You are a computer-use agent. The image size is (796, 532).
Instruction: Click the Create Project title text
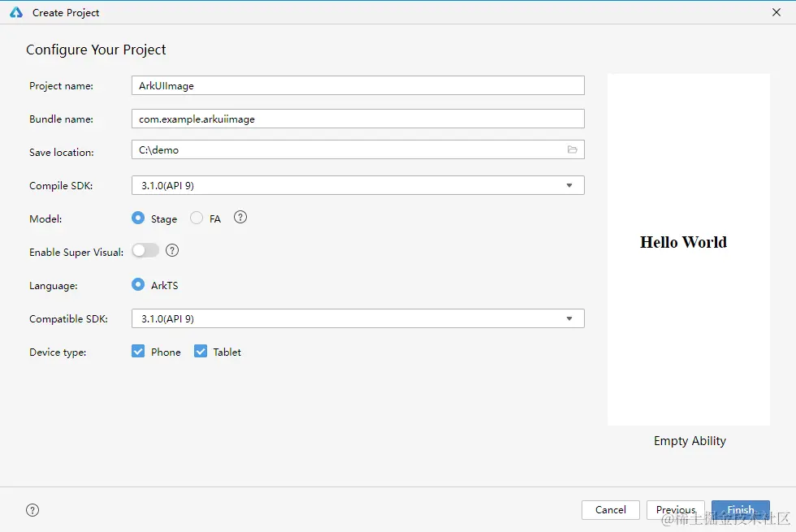[x=66, y=13]
